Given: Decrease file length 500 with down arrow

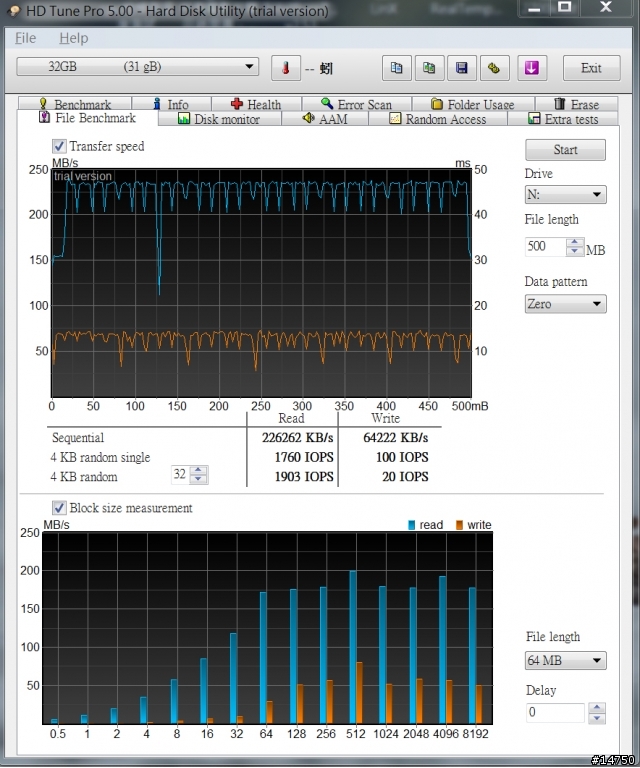Looking at the screenshot, I should [x=574, y=251].
